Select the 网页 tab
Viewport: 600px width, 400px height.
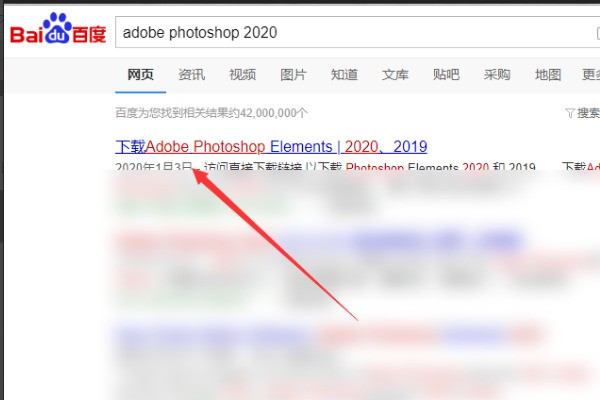[x=140, y=74]
